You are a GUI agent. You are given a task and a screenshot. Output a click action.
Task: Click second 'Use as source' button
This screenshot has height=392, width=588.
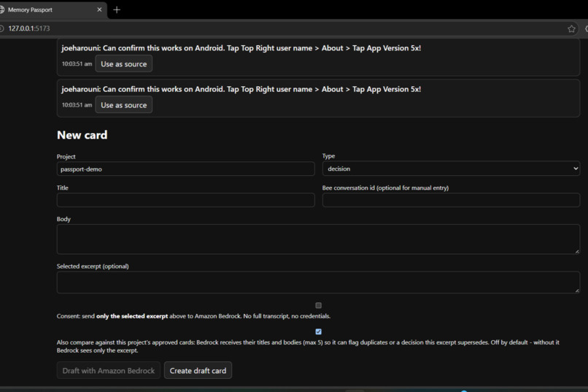tap(124, 105)
